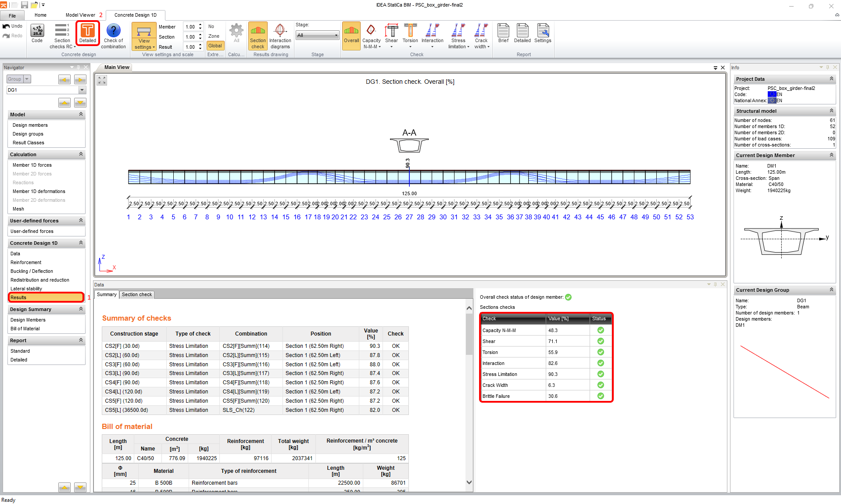This screenshot has width=841, height=504.
Task: Increase the Member scale value
Action: click(x=200, y=25)
